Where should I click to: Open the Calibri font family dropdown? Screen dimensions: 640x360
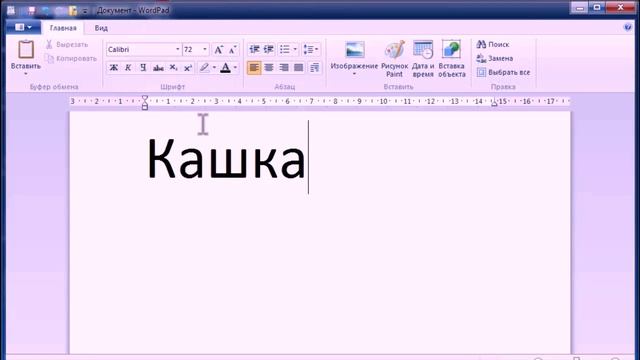pos(177,49)
